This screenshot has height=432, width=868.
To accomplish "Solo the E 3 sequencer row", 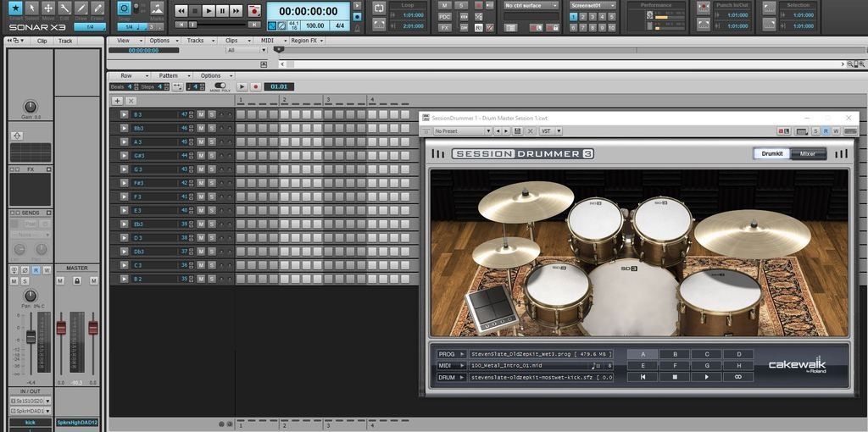I will click(211, 210).
